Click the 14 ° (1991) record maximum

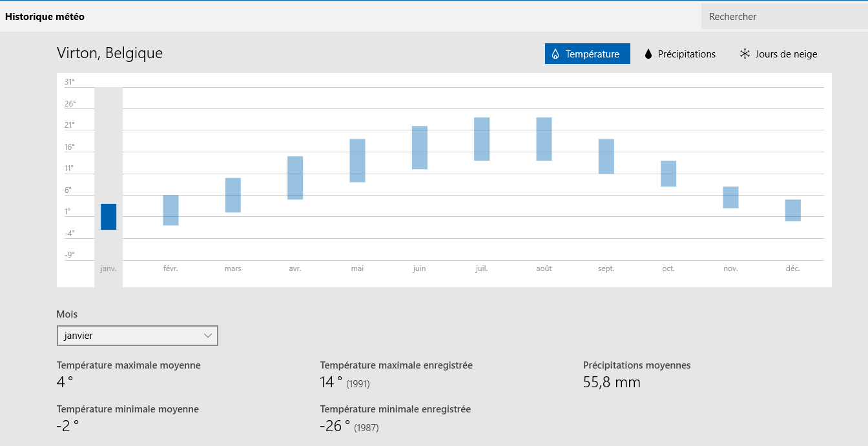[345, 383]
